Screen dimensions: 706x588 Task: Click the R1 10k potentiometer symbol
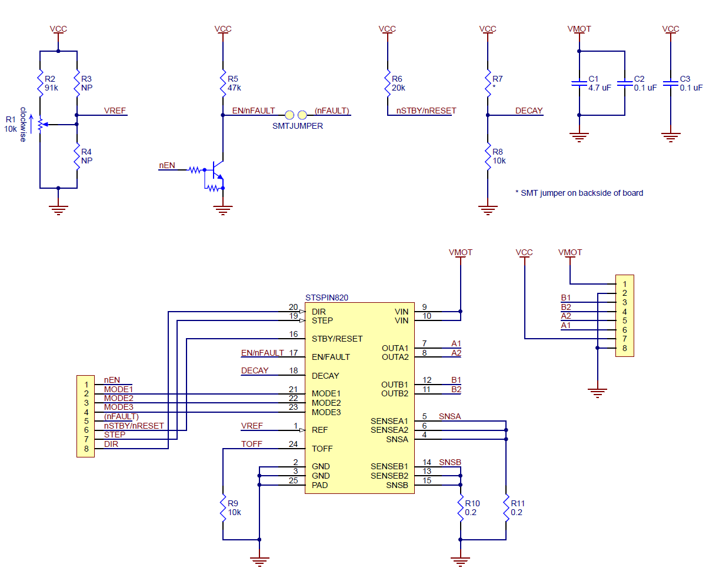pos(40,125)
